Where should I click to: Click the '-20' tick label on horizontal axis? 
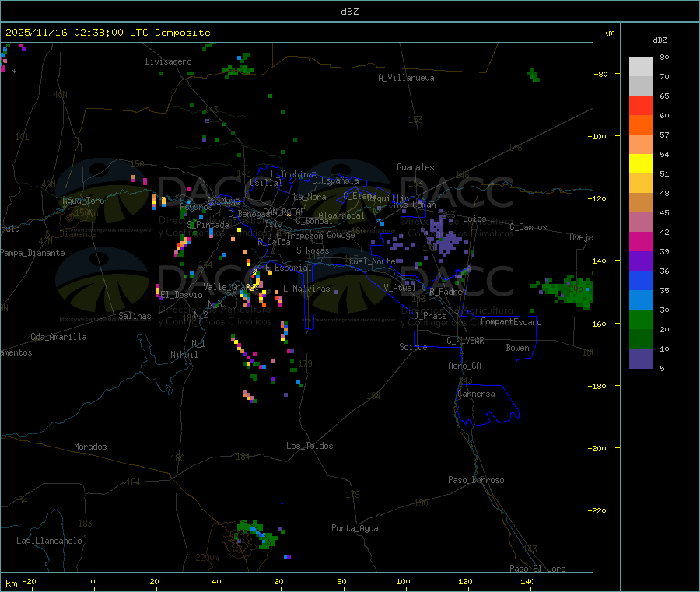[x=29, y=581]
